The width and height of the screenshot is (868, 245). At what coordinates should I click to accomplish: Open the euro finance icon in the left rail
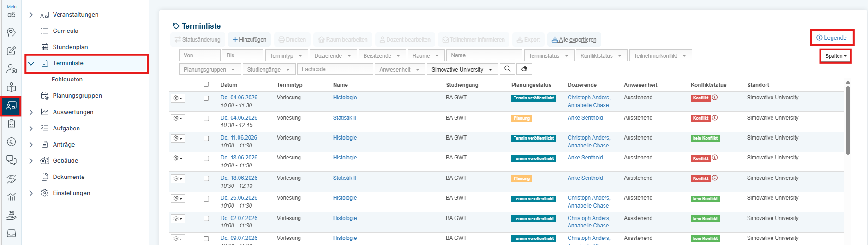click(12, 142)
